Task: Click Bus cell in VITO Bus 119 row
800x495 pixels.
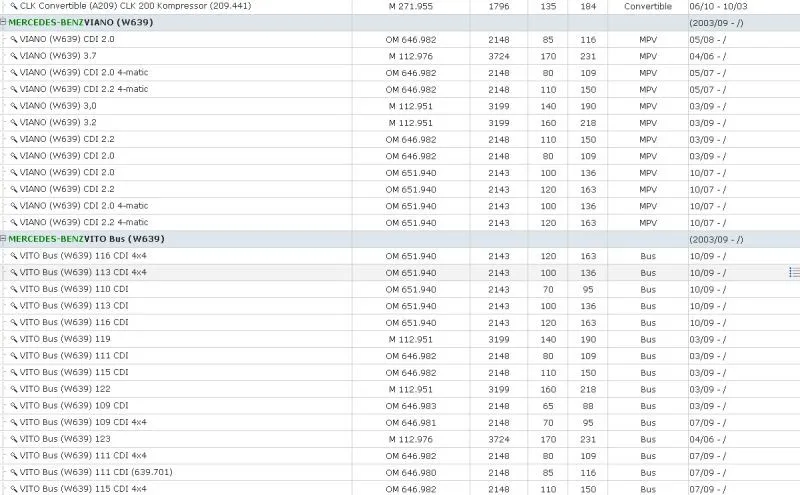Action: click(648, 339)
